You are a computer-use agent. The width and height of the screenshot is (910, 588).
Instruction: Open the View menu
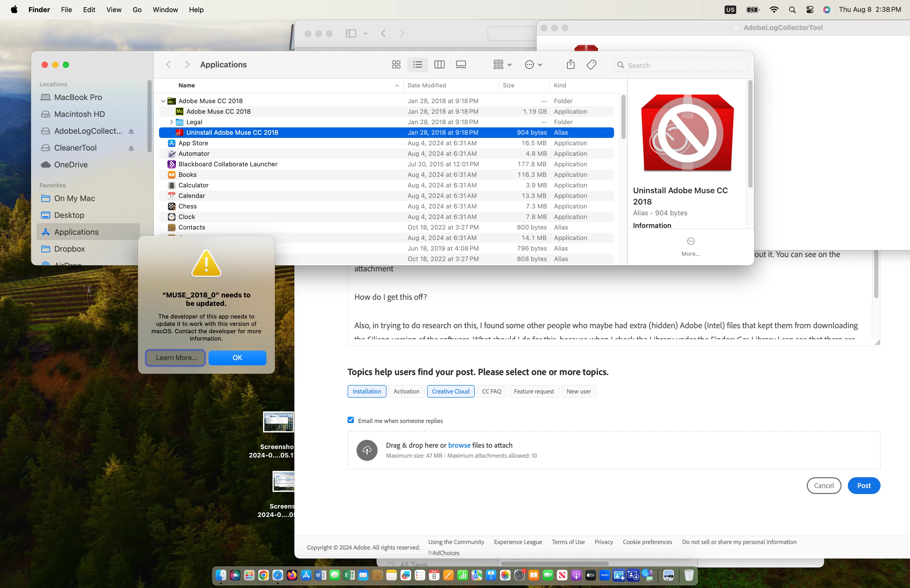114,9
